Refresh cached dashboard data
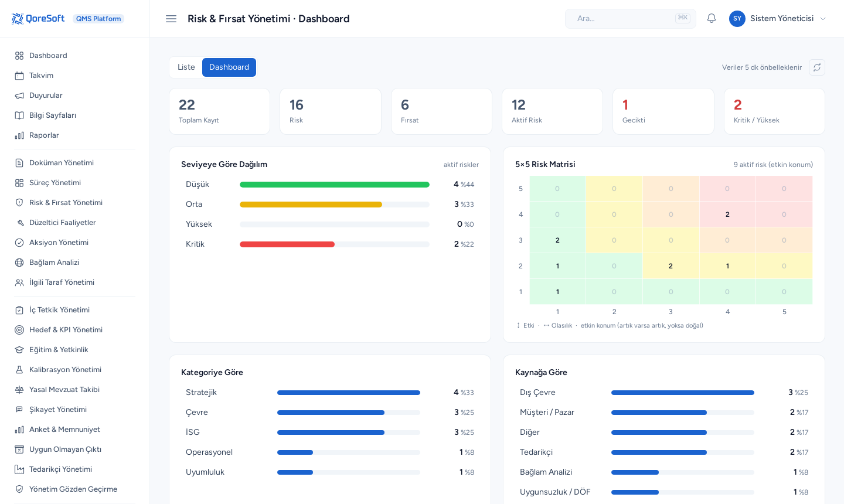The image size is (844, 504). [x=817, y=67]
